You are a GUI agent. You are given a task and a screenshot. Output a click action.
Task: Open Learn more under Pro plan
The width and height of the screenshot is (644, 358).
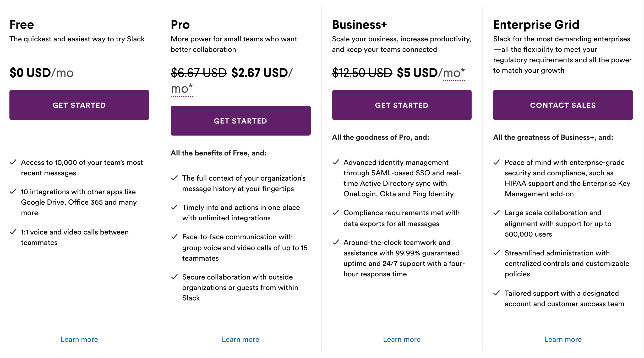click(x=241, y=339)
